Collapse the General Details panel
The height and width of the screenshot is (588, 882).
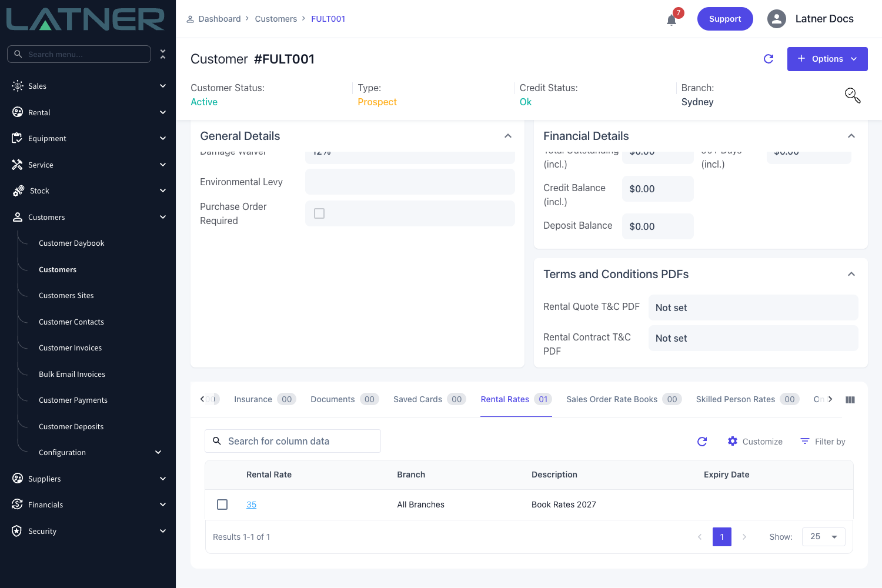(508, 136)
